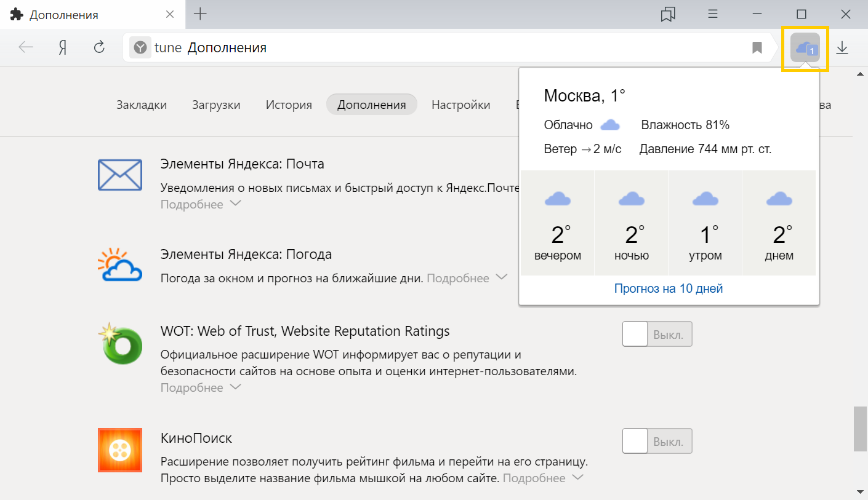
Task: Click the scrollbar up arrow
Action: (859, 74)
